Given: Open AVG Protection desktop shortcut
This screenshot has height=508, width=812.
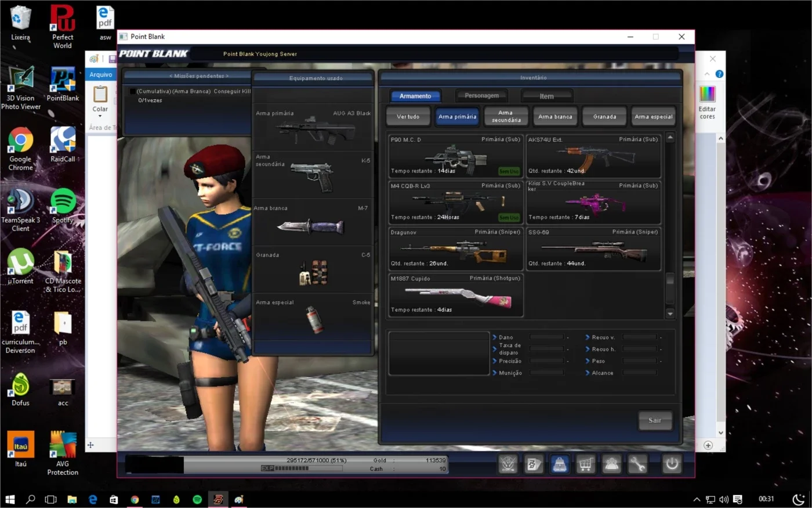Looking at the screenshot, I should (x=63, y=453).
